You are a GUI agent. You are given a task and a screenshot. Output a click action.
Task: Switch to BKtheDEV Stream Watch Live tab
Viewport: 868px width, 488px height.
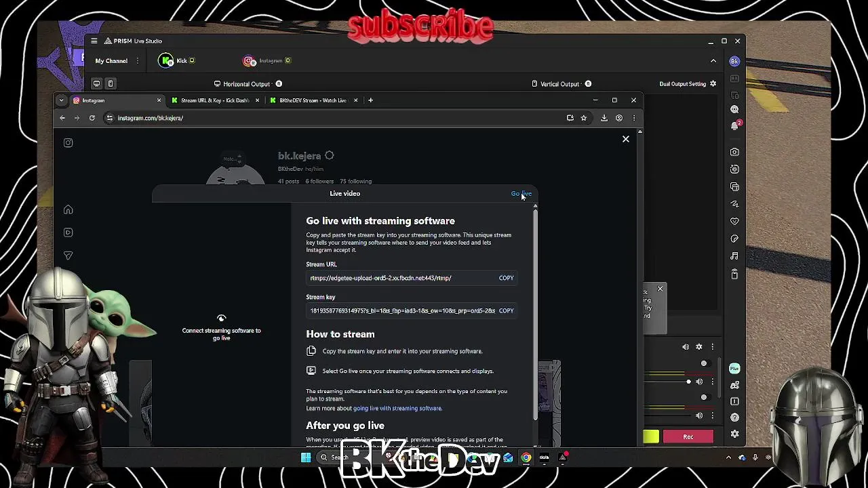click(x=313, y=100)
